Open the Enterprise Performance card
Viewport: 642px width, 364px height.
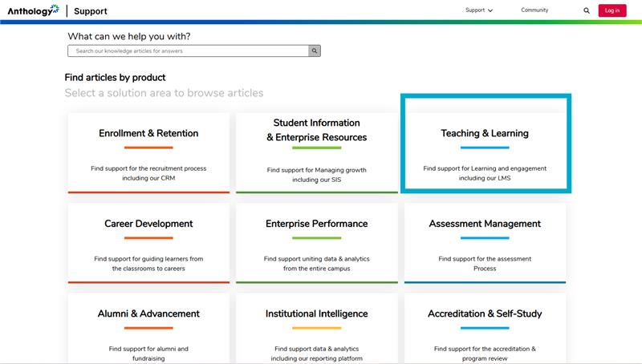(x=317, y=242)
